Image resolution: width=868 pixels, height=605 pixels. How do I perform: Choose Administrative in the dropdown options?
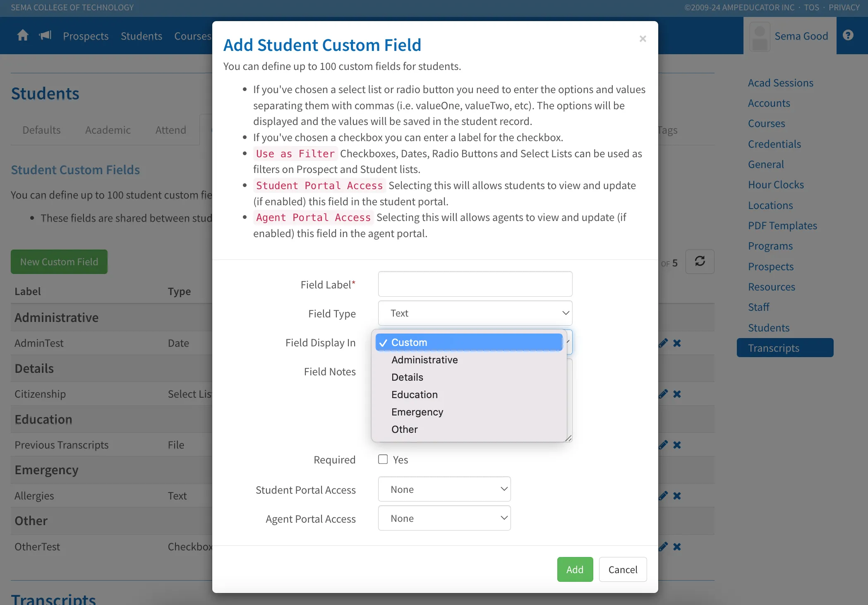[x=424, y=360]
